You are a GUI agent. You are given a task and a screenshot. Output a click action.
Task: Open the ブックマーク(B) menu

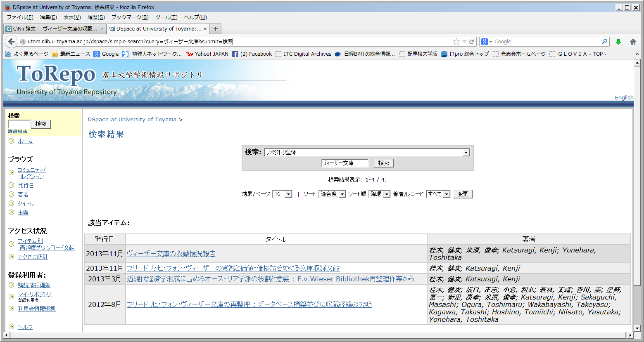click(x=130, y=17)
